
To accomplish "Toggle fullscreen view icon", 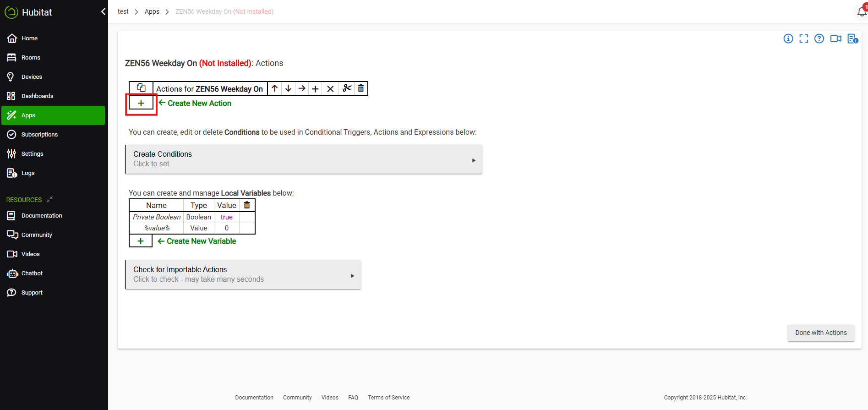I will click(804, 38).
